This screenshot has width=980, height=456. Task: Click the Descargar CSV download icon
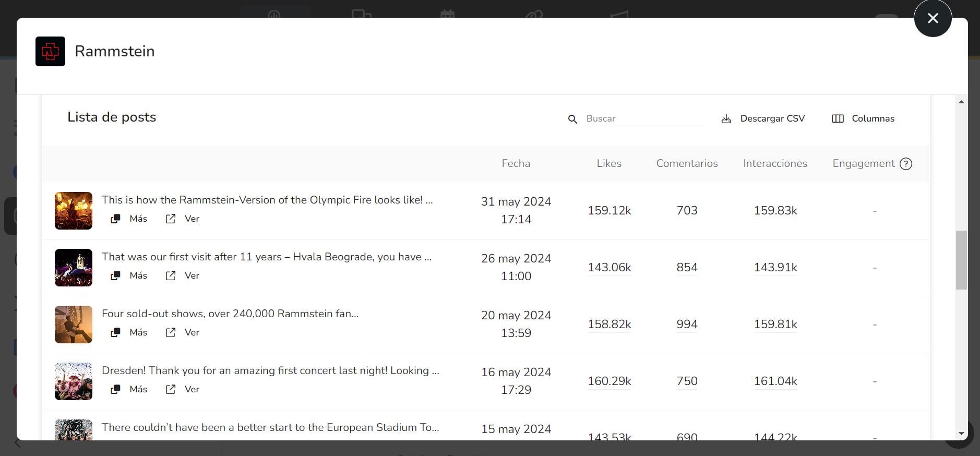point(726,119)
